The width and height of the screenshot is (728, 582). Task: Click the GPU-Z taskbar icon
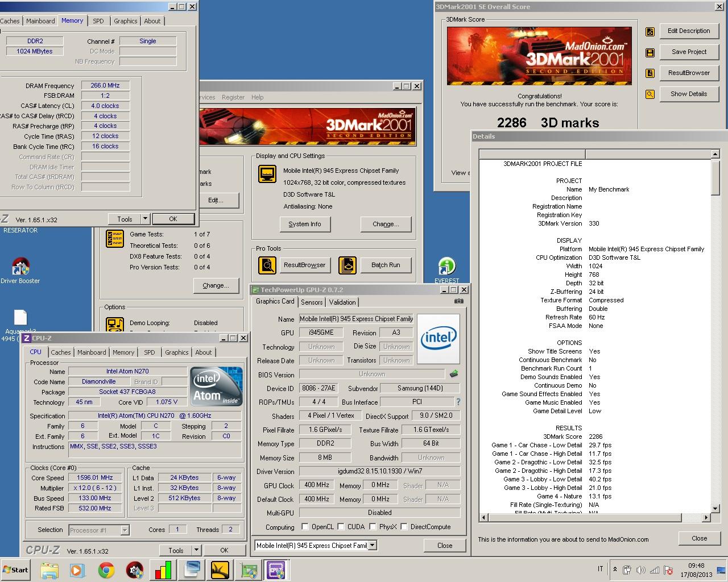pos(249,570)
